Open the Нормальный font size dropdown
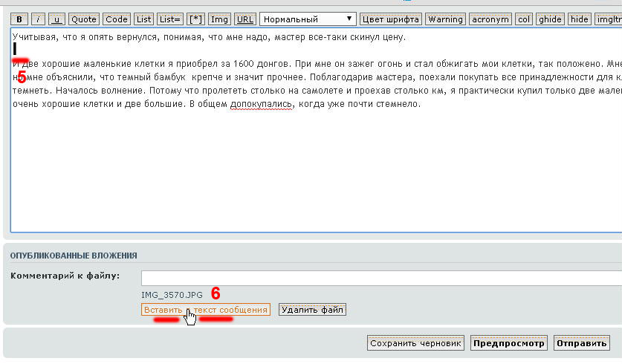Viewport: 622px width, 364px height. [x=308, y=19]
